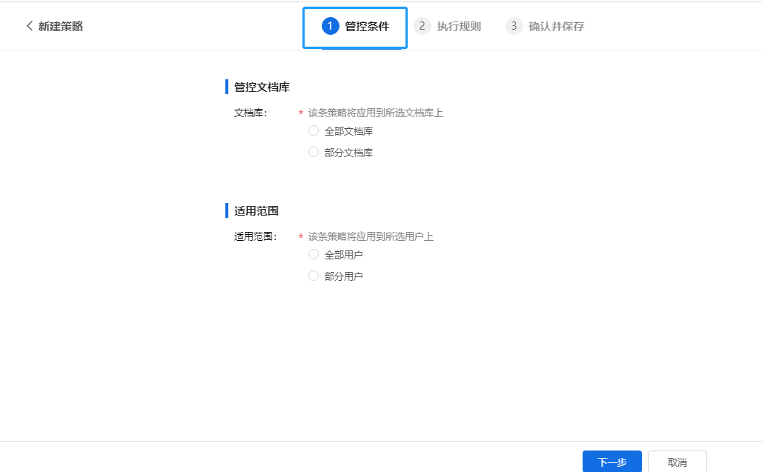
Task: Open step 2 执行规则
Action: (448, 26)
